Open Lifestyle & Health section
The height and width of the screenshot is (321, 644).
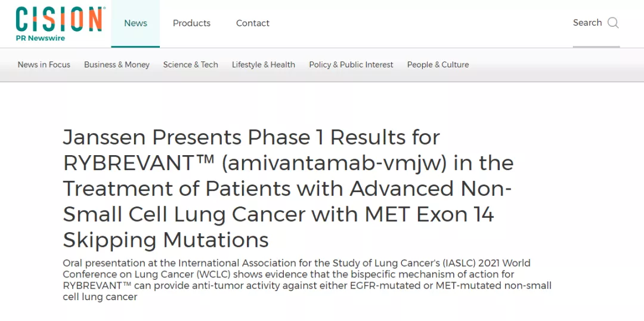pos(264,64)
